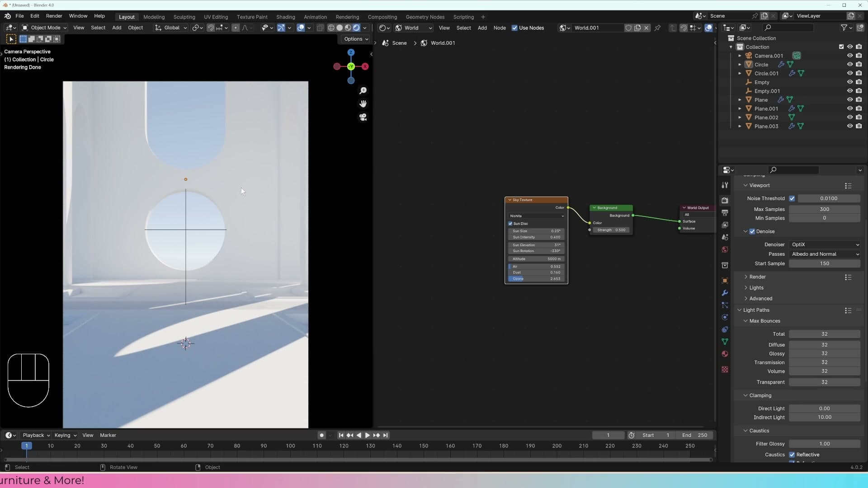Hide Plane.002 in viewport
Screen dimensions: 868x488
850,117
